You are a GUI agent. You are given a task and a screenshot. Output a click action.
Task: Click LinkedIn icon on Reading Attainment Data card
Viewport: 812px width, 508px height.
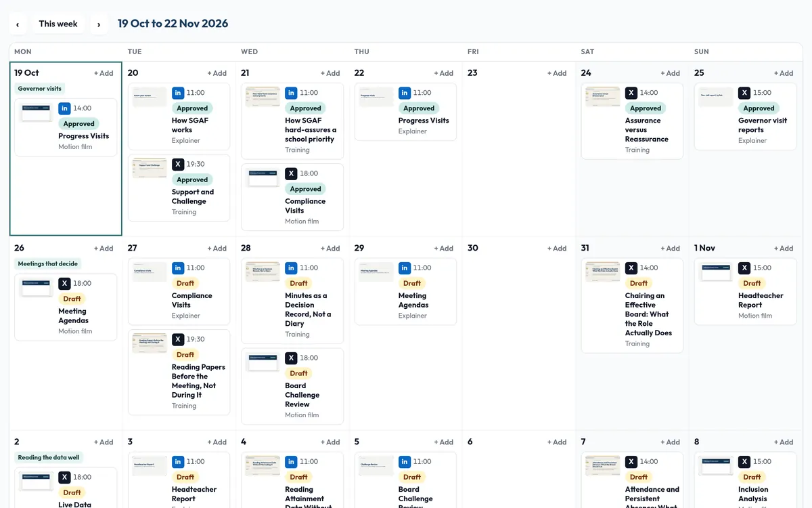pyautogui.click(x=291, y=462)
